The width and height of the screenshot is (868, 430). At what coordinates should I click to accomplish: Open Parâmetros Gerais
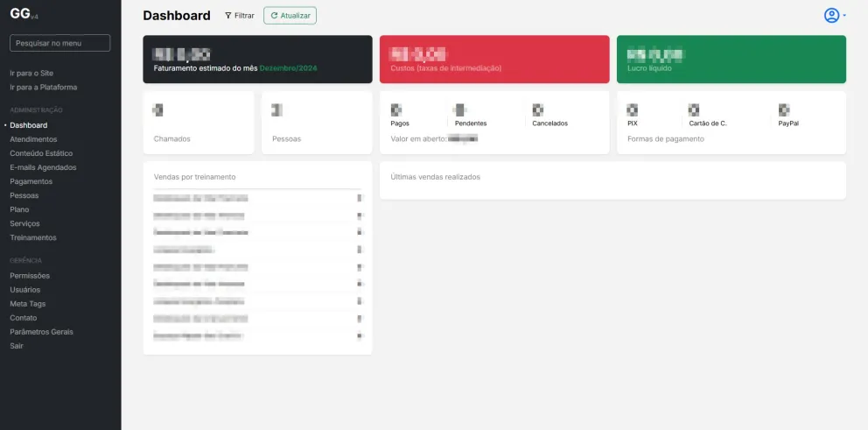point(41,332)
